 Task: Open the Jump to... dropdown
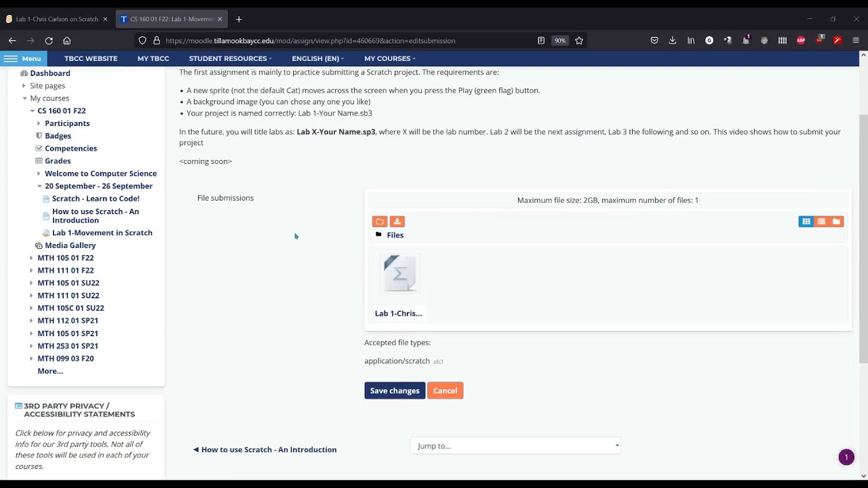[x=515, y=446]
